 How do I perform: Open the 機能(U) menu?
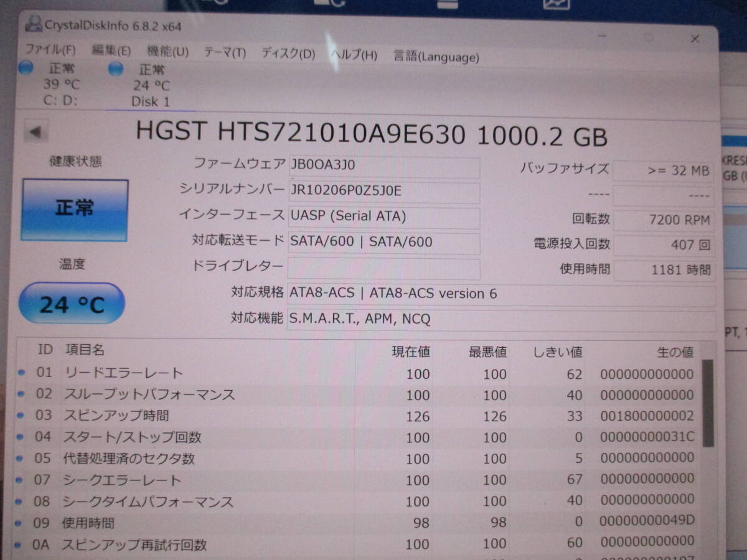click(168, 52)
